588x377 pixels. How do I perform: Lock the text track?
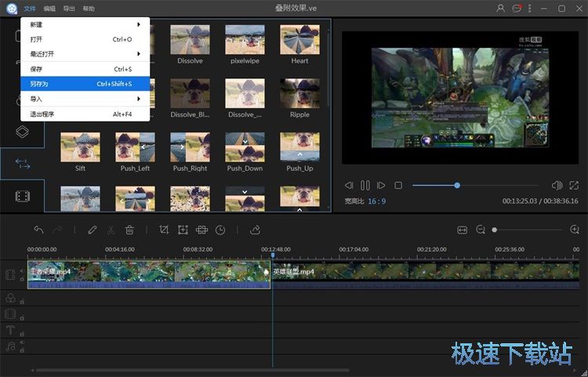point(22,334)
